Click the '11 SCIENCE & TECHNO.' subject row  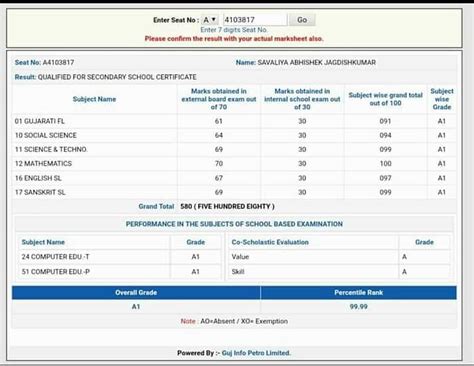(x=234, y=149)
